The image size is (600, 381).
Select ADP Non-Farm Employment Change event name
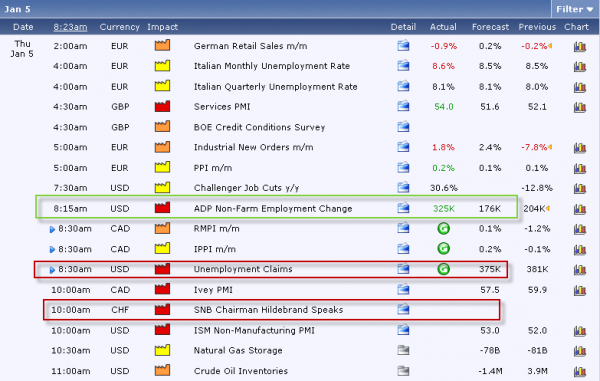[x=273, y=209]
